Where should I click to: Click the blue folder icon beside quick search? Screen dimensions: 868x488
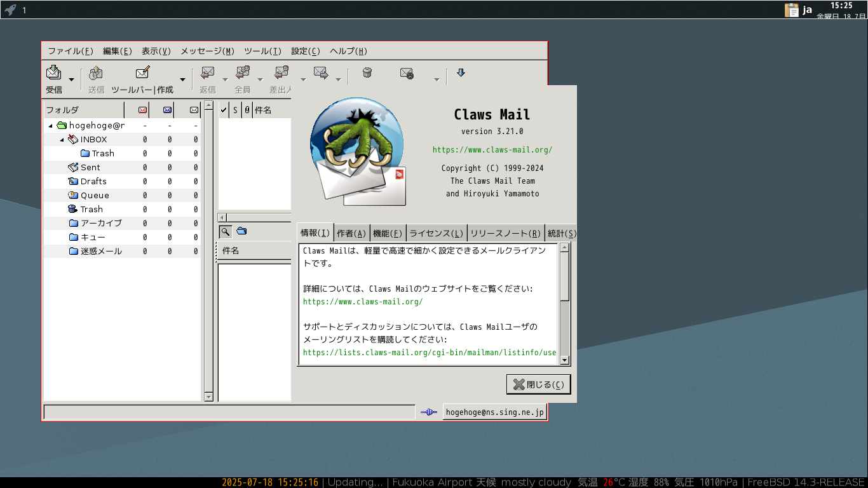pyautogui.click(x=241, y=231)
